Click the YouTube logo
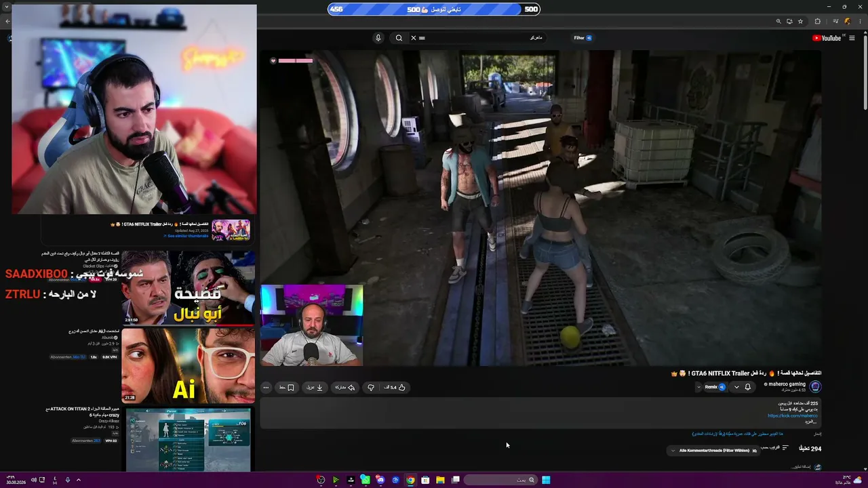This screenshot has height=488, width=868. click(x=827, y=38)
